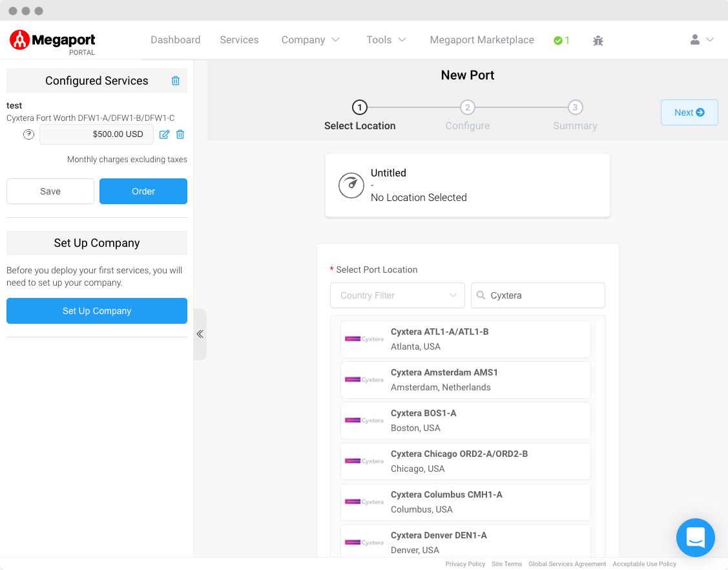Image resolution: width=728 pixels, height=570 pixels.
Task: Edit the test service with pencil icon
Action: click(164, 134)
